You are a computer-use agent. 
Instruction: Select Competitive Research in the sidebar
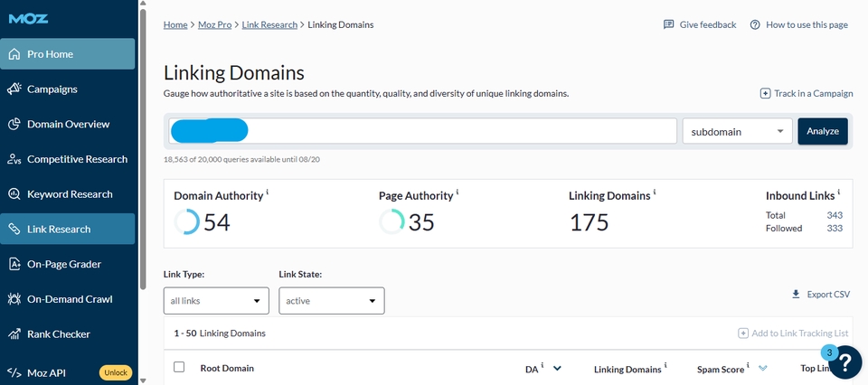68,159
